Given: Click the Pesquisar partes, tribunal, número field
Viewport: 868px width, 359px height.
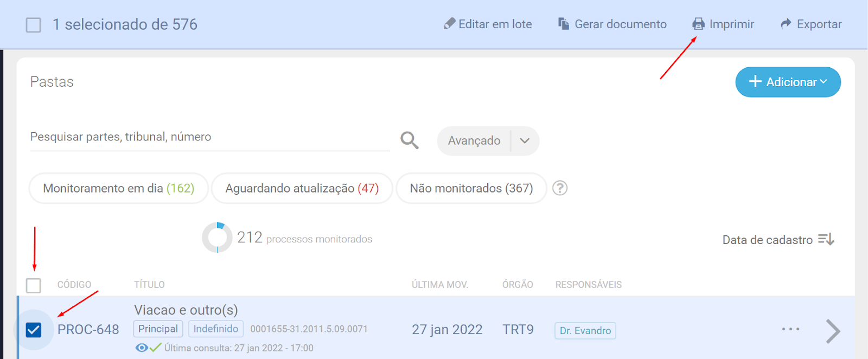Looking at the screenshot, I should tap(209, 137).
